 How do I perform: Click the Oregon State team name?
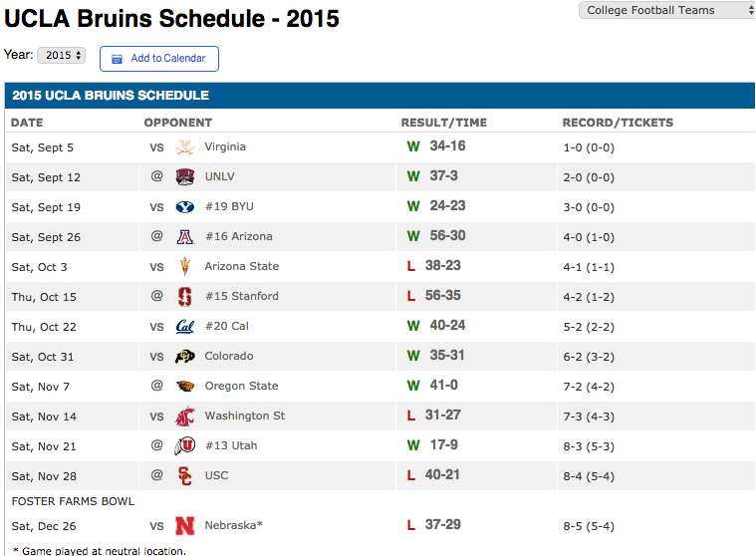click(x=241, y=386)
